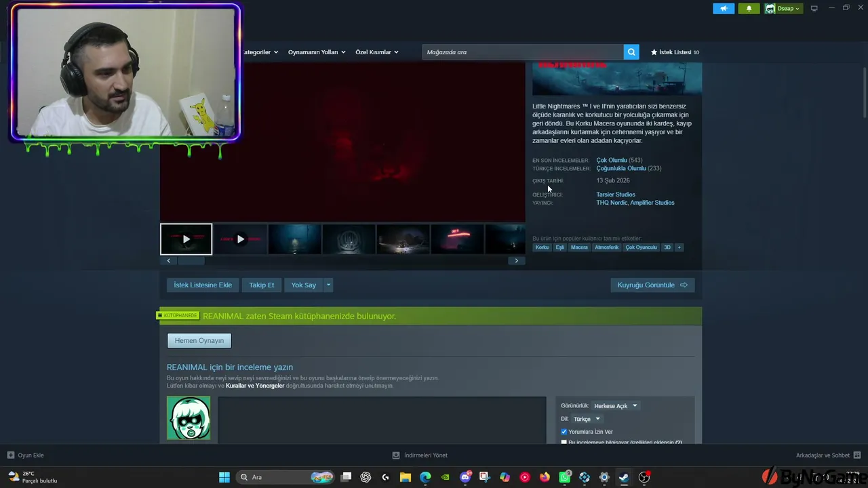The height and width of the screenshot is (488, 868).
Task: Click İstek Listesine Ekle button
Action: point(203,285)
